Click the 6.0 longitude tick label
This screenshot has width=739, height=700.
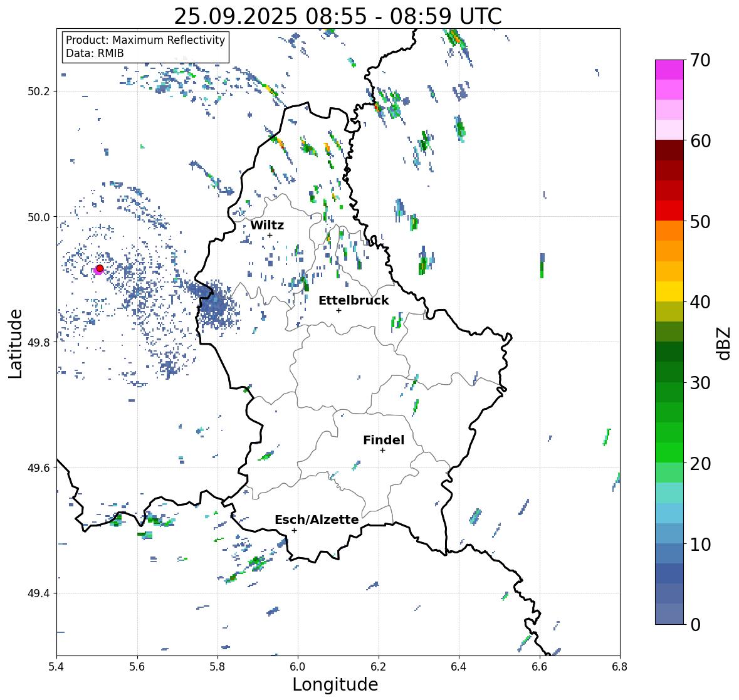(298, 666)
